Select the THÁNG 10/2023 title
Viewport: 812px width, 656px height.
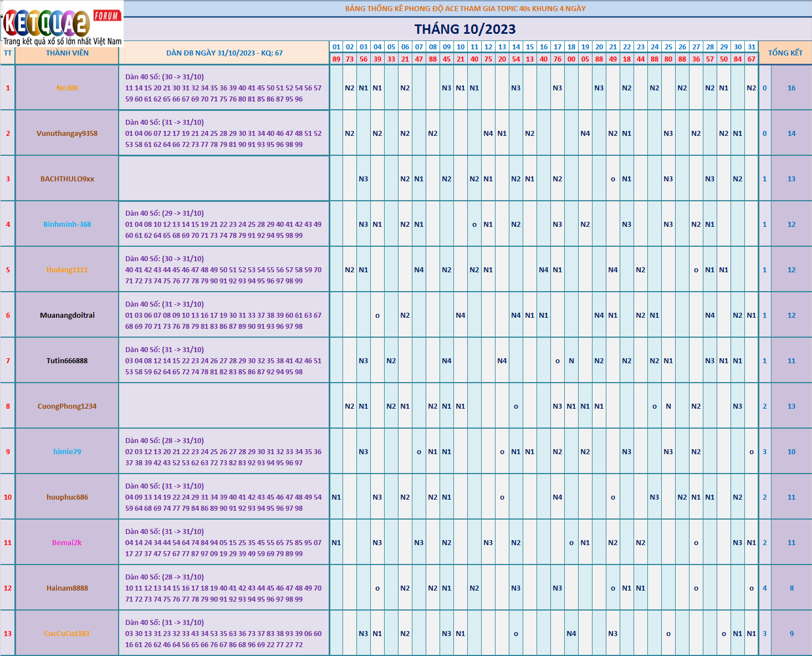coord(465,29)
